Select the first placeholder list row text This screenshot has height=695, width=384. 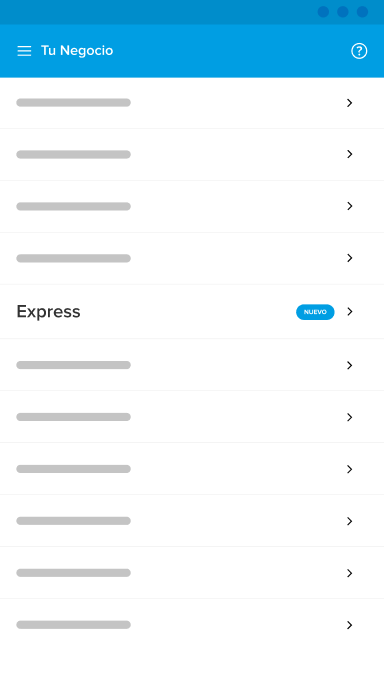click(74, 103)
